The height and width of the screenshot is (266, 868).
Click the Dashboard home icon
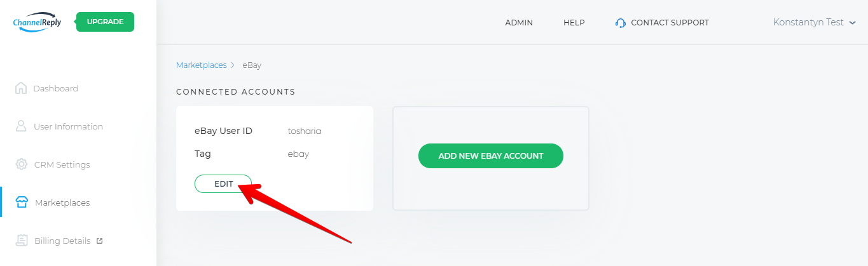21,88
